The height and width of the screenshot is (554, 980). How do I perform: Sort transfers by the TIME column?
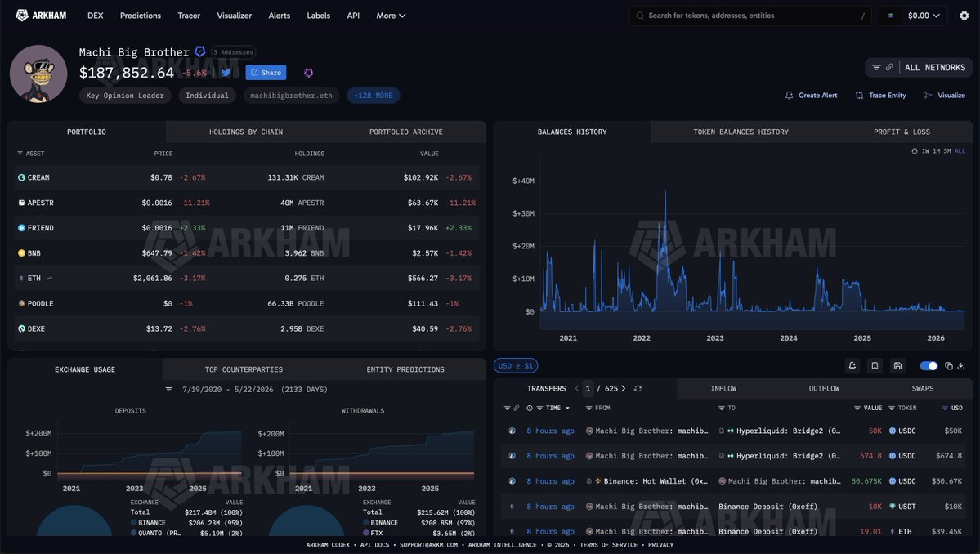[553, 408]
